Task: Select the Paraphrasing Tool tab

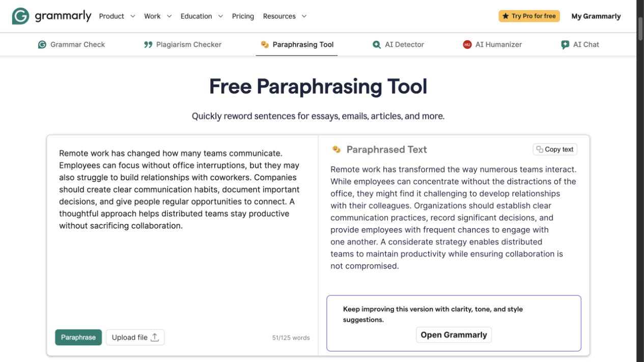Action: pyautogui.click(x=297, y=45)
